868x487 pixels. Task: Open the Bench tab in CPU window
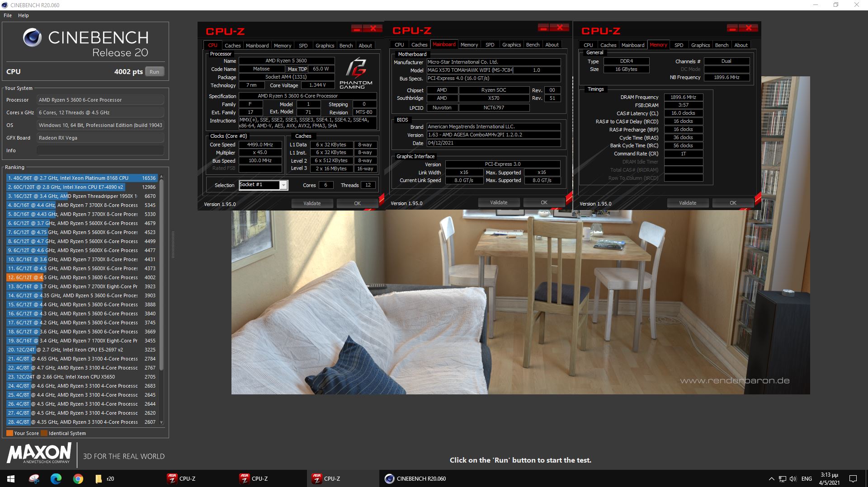pyautogui.click(x=346, y=46)
